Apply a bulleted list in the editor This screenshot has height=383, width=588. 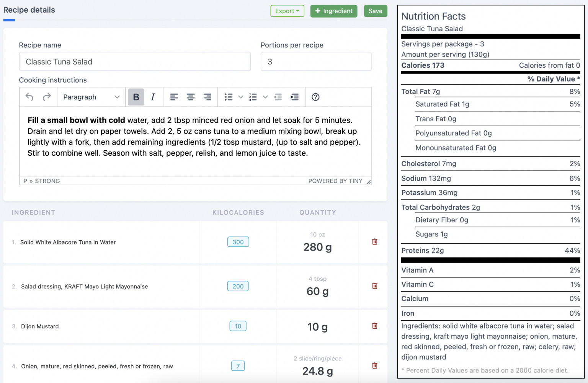point(228,97)
